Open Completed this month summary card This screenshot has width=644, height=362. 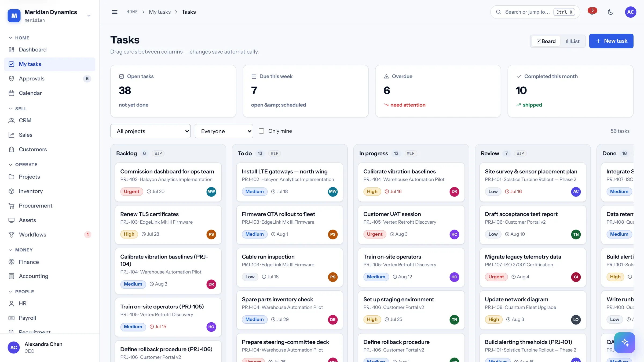point(570,91)
